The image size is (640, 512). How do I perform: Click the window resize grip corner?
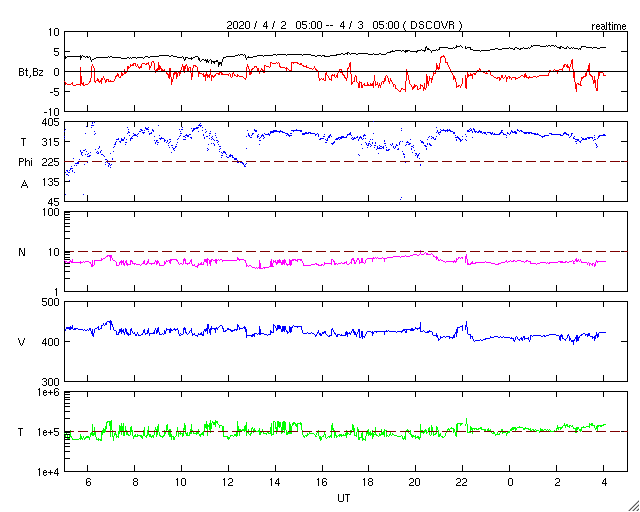coord(633,505)
